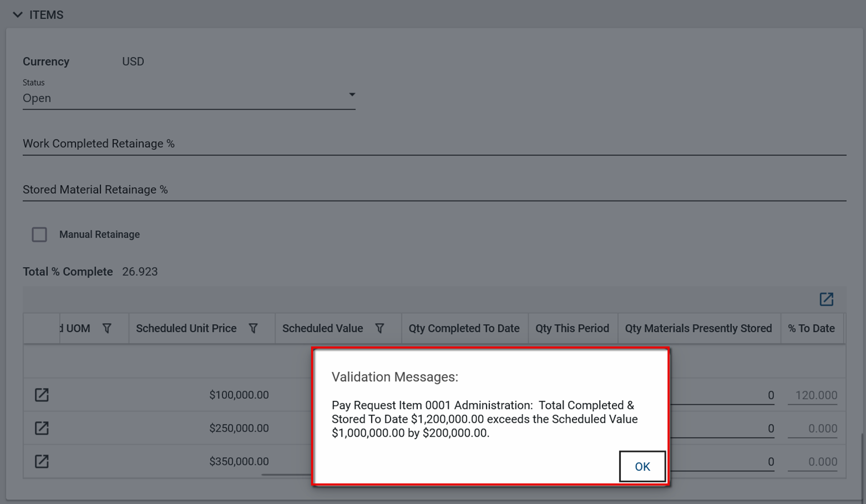866x504 pixels.
Task: Pop out the items grid in a new window
Action: (826, 299)
